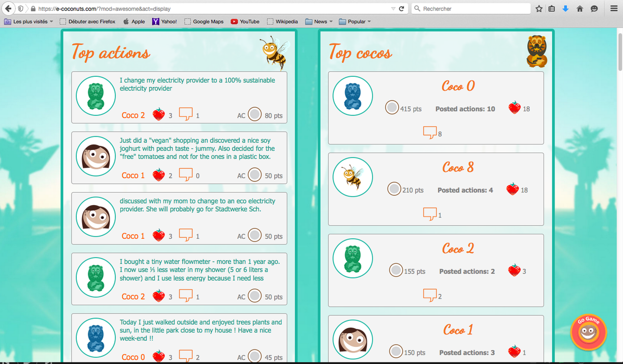
Task: Open the downloads arrow icon in toolbar
Action: pos(565,9)
